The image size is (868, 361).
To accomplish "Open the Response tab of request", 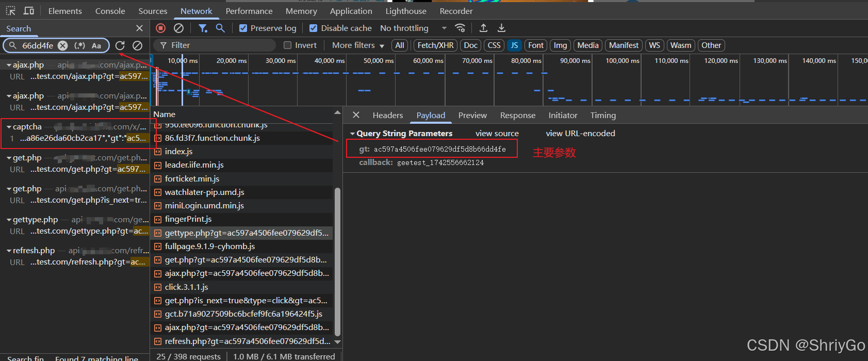I will click(x=518, y=116).
